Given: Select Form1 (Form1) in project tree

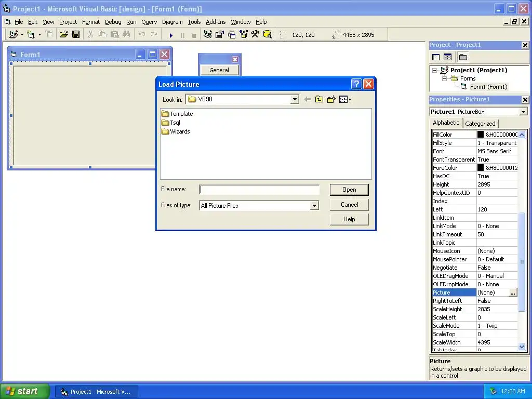Looking at the screenshot, I should pyautogui.click(x=488, y=87).
